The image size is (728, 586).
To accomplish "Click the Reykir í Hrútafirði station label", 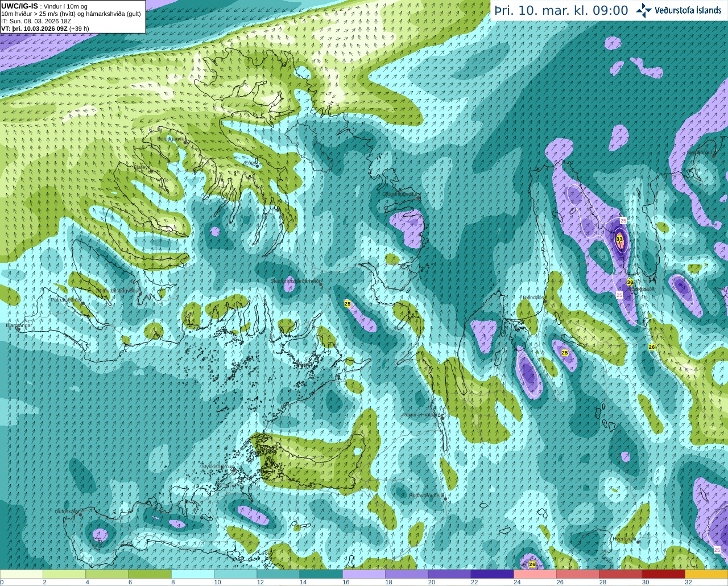I will point(422,415).
